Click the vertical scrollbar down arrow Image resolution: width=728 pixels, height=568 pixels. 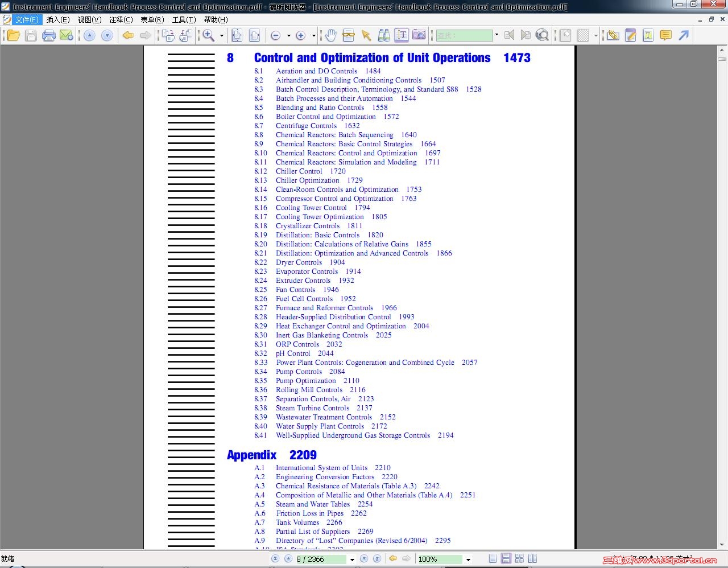coord(722,545)
